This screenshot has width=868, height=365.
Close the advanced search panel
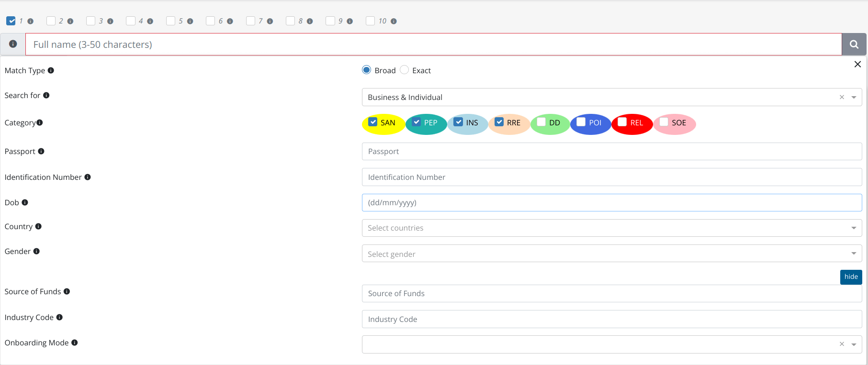(857, 64)
